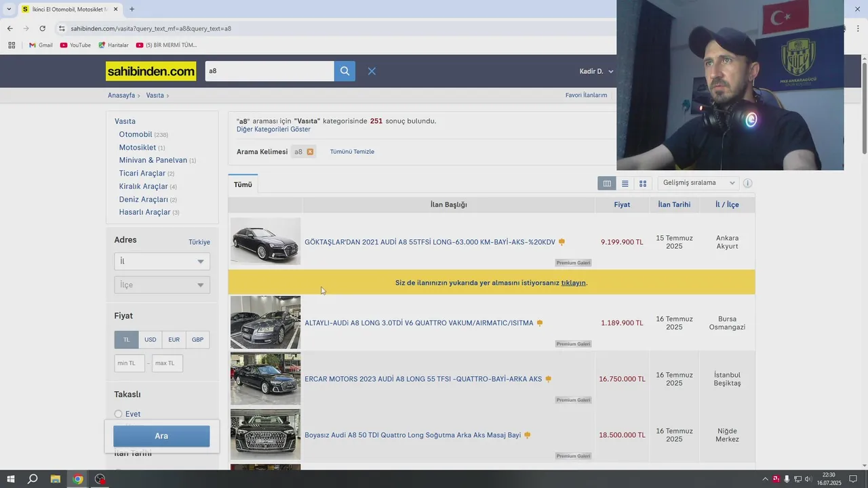
Task: Open Vasıta breadcrumb link
Action: pyautogui.click(x=155, y=95)
